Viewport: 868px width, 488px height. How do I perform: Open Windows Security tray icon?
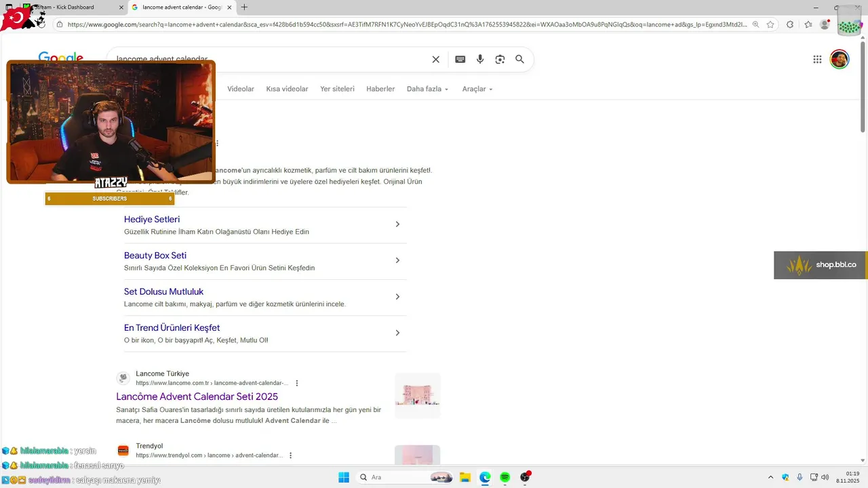pyautogui.click(x=785, y=477)
